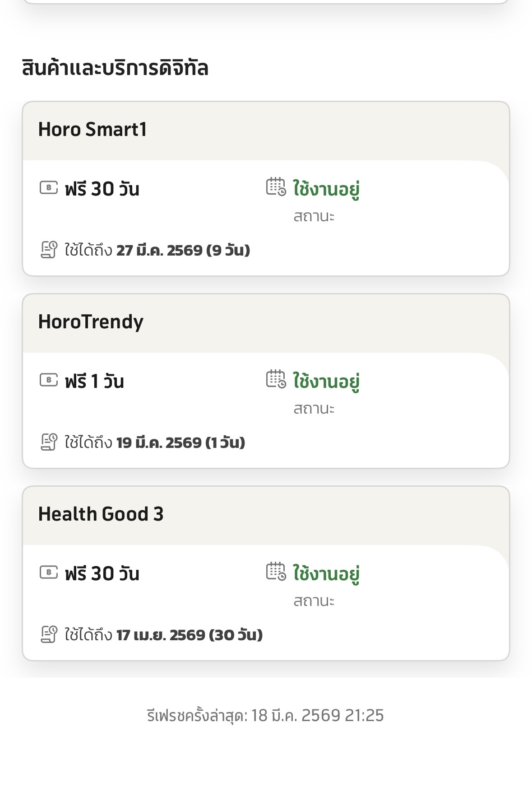Tap the calendar status icon in Horo Smart1

[x=276, y=187]
